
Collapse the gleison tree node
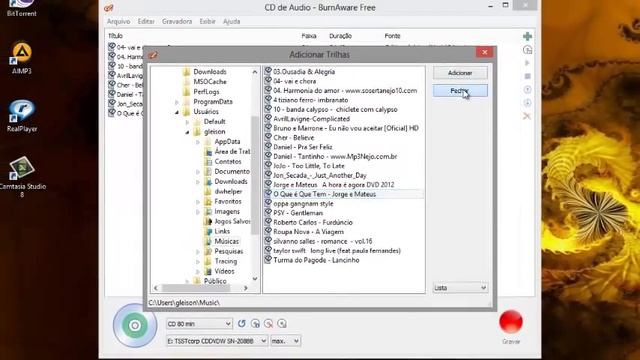pos(187,132)
